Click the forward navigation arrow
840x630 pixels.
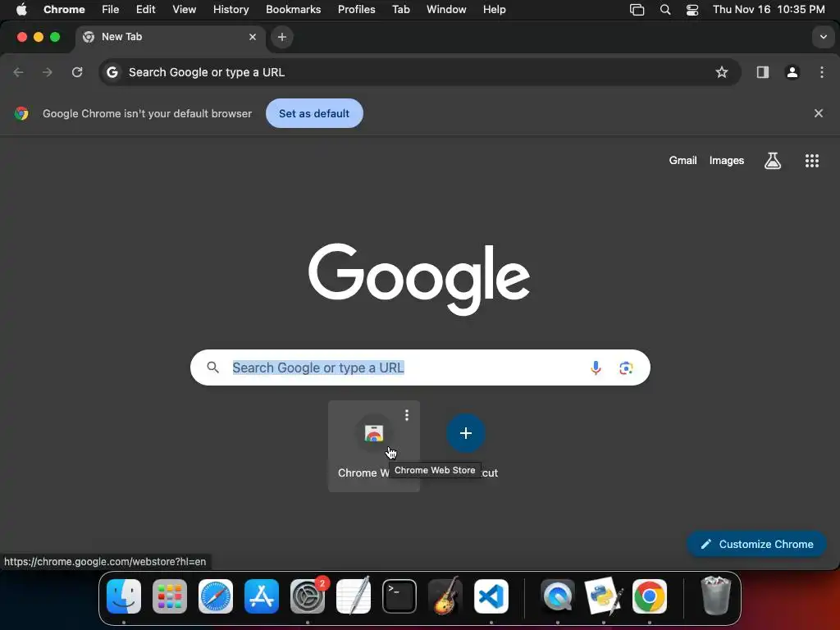click(x=48, y=72)
